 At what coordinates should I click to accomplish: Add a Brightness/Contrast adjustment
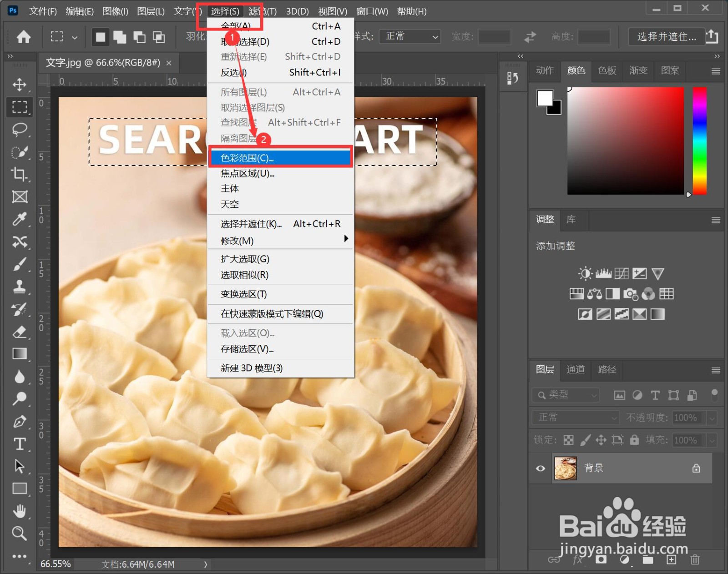pyautogui.click(x=585, y=273)
